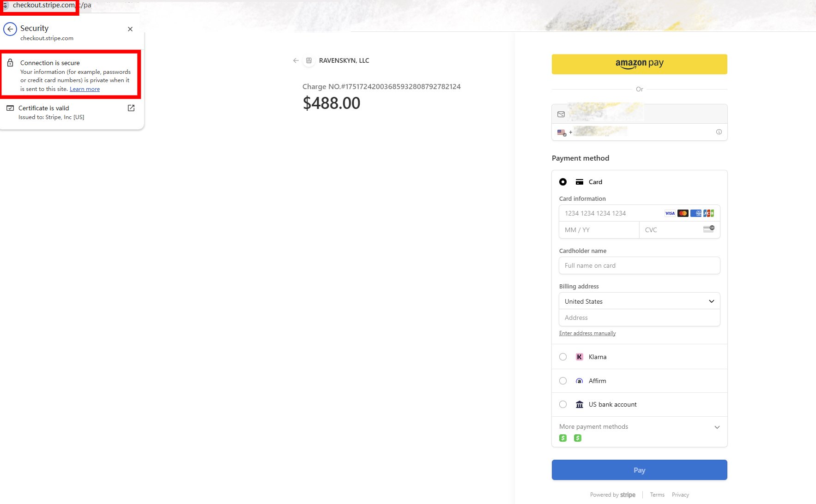Close the Security popup
Screen dimensions: 816x504
click(130, 29)
